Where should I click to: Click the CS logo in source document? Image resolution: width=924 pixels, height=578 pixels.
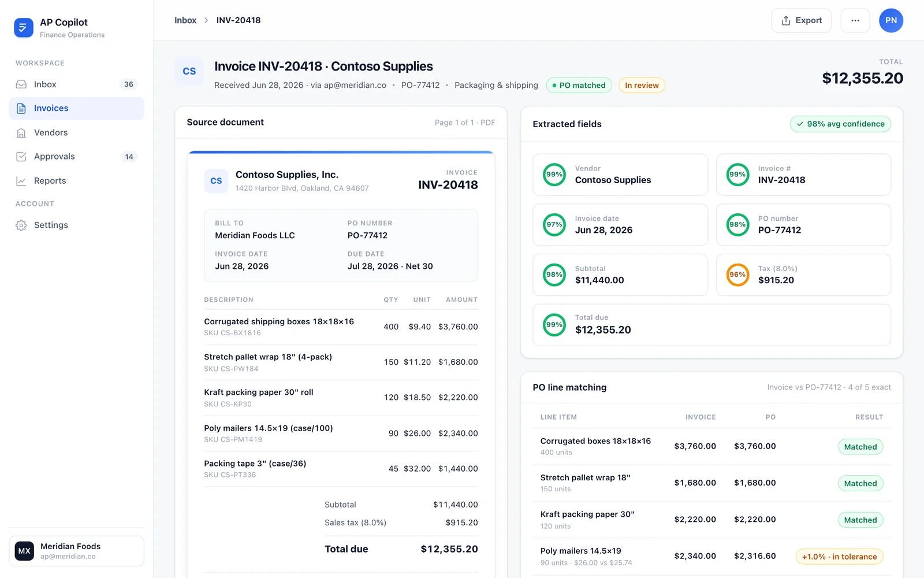click(216, 181)
